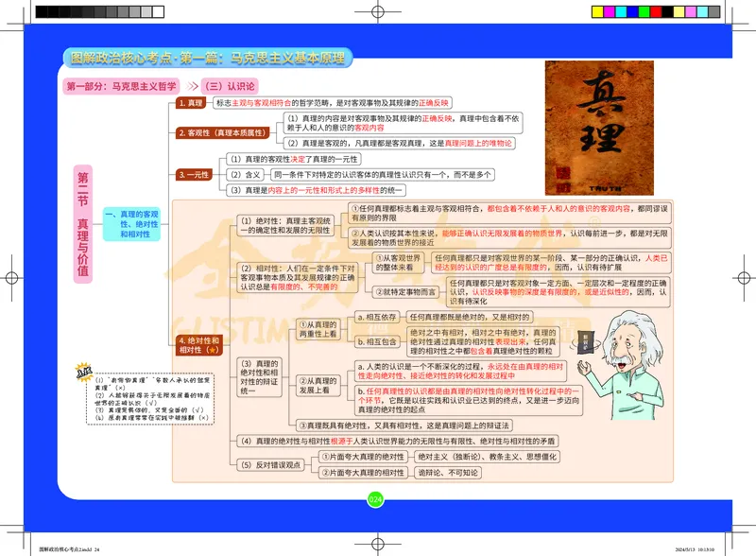
Task: Click the red TRUTH seal on the calligraphy artwork
Action: [563, 176]
